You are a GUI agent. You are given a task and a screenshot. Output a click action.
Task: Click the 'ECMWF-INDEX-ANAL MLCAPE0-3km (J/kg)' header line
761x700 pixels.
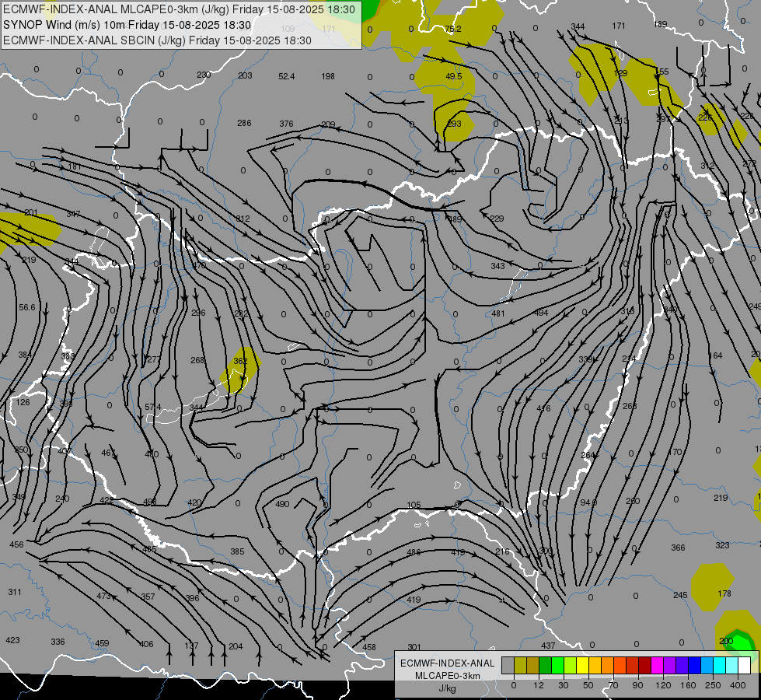click(x=179, y=9)
